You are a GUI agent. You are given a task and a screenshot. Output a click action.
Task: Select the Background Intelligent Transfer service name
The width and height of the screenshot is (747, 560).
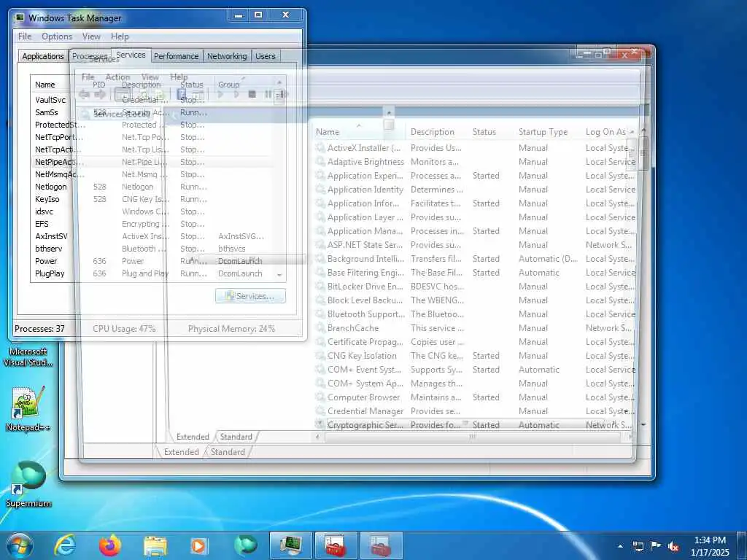(365, 259)
